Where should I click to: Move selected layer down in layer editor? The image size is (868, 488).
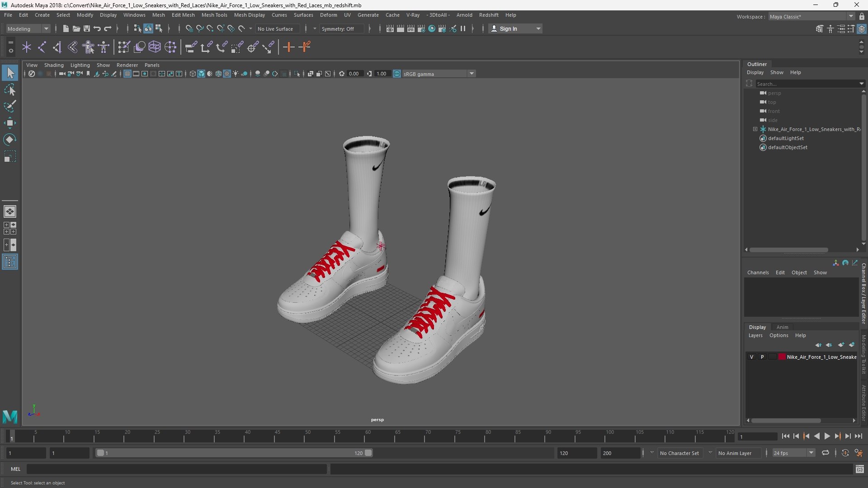click(829, 345)
